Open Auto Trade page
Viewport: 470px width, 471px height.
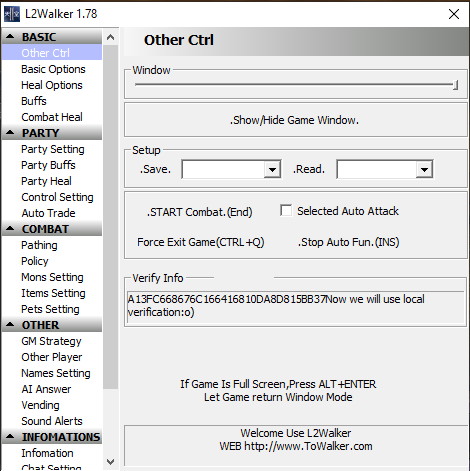(48, 213)
